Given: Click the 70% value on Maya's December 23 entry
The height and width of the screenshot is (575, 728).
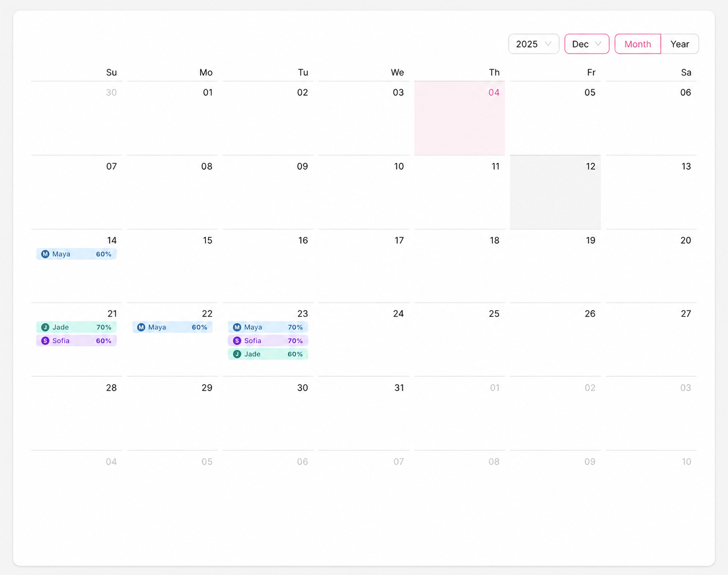Looking at the screenshot, I should [295, 327].
